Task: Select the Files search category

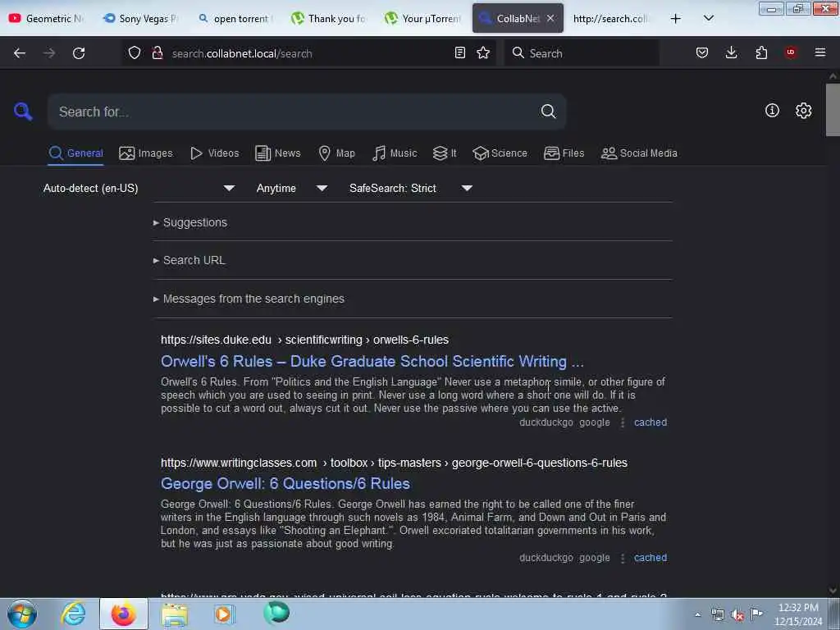Action: point(564,153)
